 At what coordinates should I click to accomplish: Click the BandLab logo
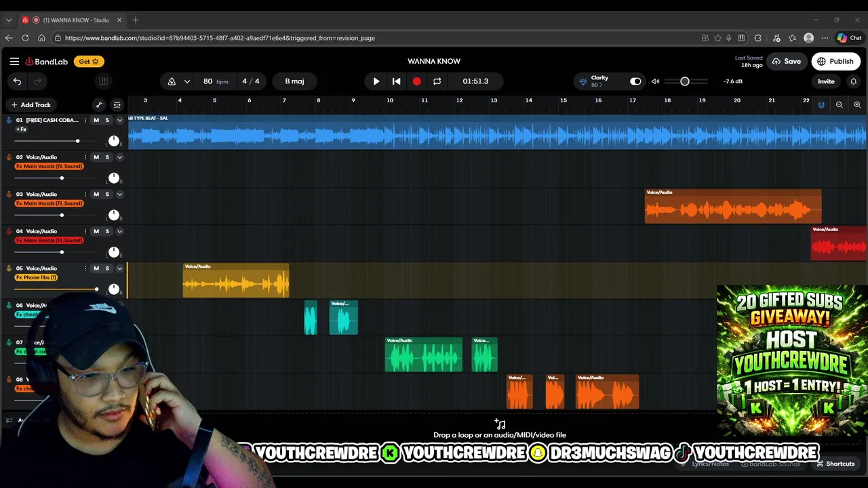(x=47, y=62)
